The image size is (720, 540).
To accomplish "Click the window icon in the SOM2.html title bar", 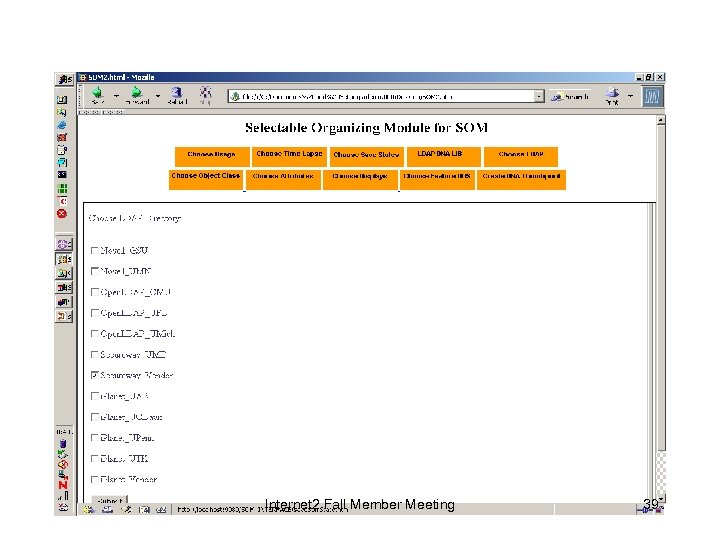I will 83,77.
